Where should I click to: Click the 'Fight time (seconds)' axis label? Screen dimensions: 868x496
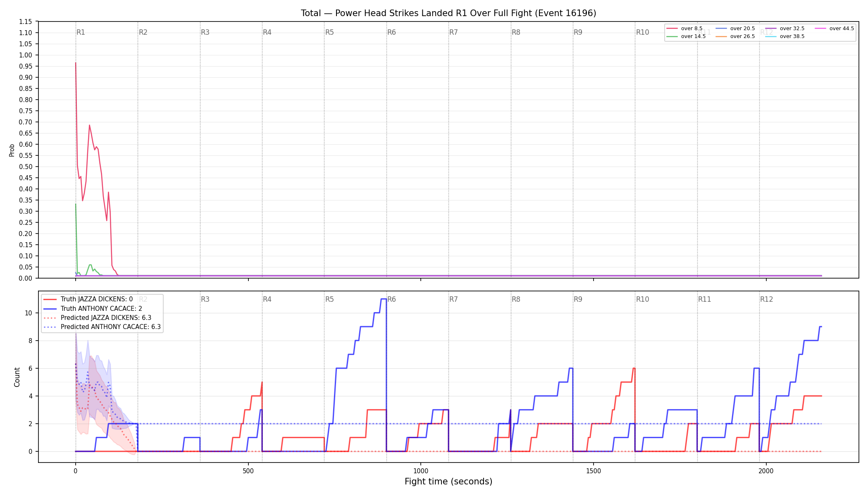(x=448, y=482)
